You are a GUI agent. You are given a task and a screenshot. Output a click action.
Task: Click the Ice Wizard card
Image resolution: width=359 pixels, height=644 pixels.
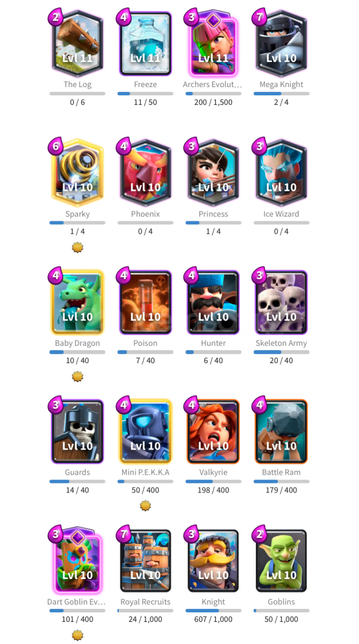point(281,174)
